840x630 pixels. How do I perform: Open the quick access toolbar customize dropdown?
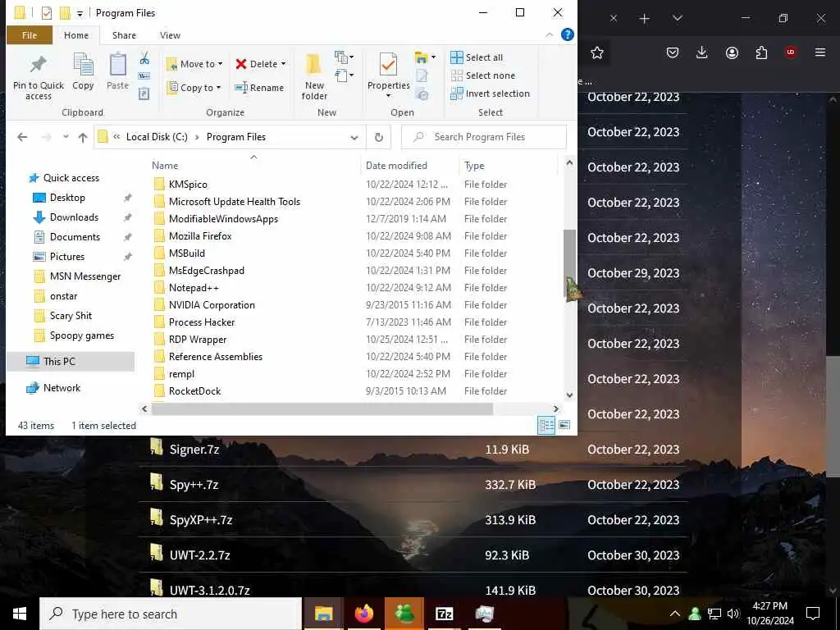(80, 13)
